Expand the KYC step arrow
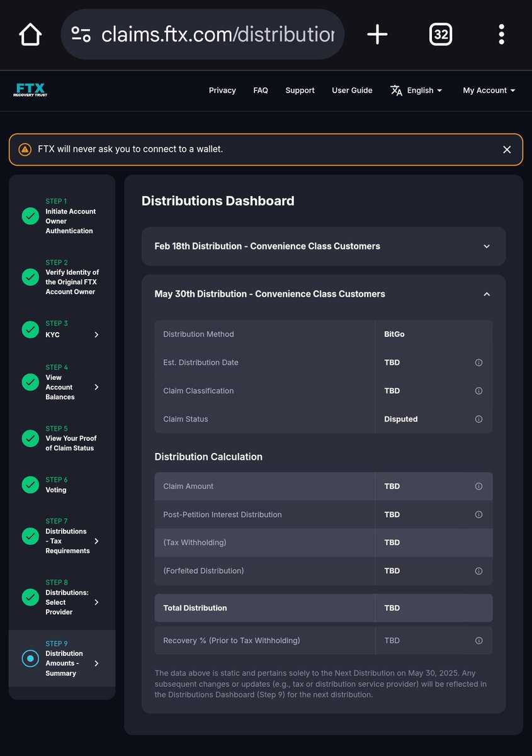Image resolution: width=532 pixels, height=756 pixels. (x=96, y=335)
